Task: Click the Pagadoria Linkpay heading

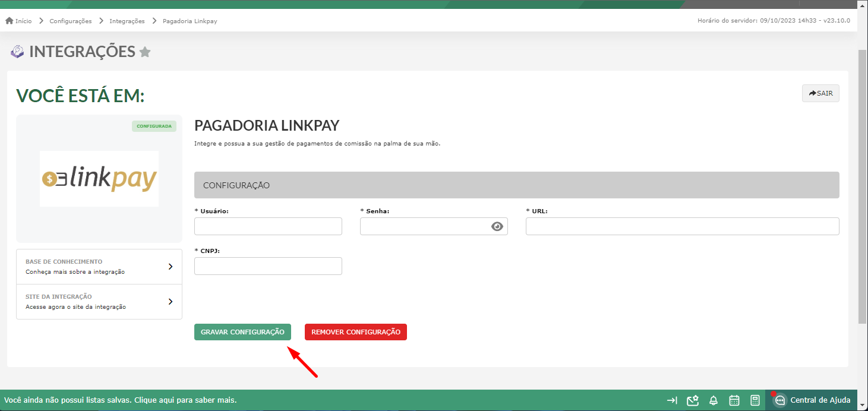Action: (x=267, y=126)
